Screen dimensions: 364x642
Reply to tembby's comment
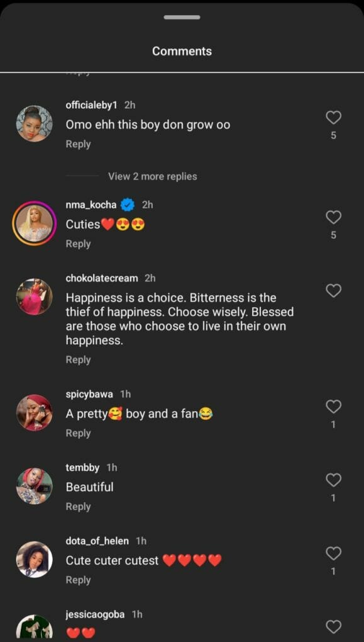[x=78, y=506]
